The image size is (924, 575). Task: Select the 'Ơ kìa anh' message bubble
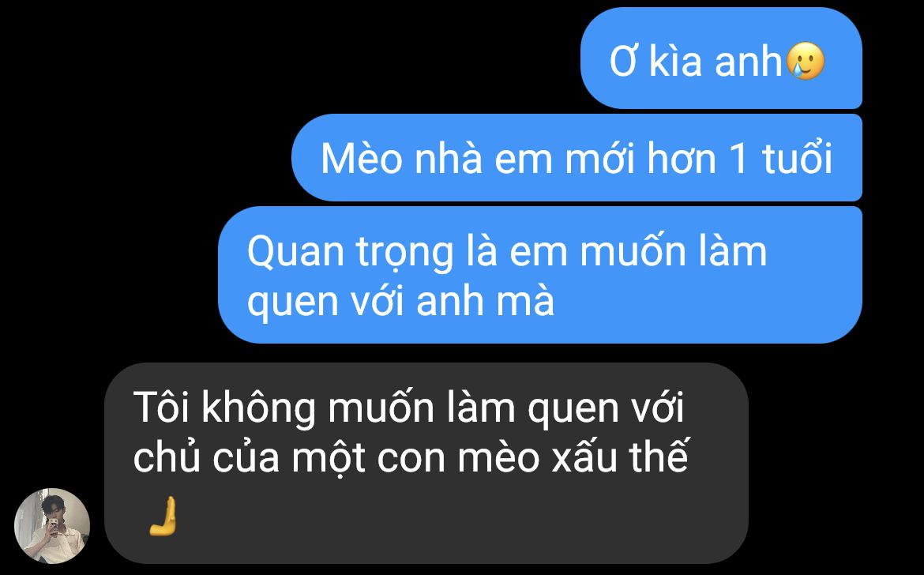point(721,58)
